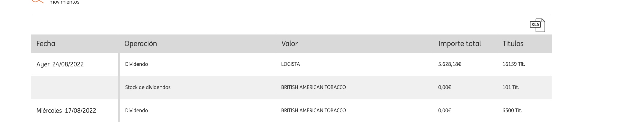Click the Stock de dividendos operation
This screenshot has width=644, height=122.
[148, 87]
